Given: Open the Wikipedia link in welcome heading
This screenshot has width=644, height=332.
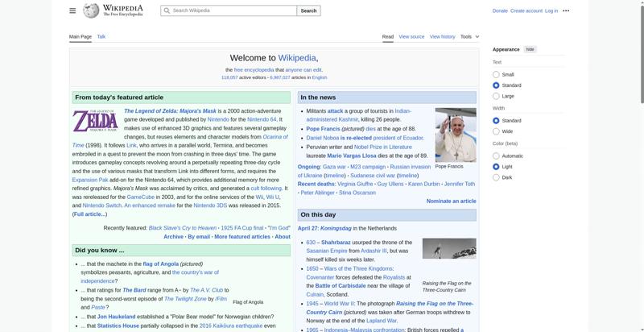Looking at the screenshot, I should pos(297,58).
